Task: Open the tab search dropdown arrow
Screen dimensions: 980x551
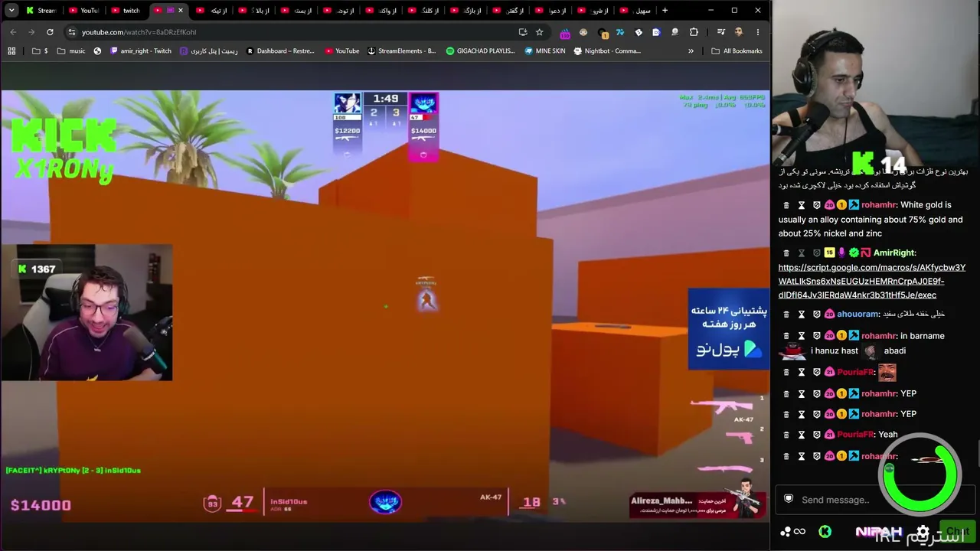Action: 11,11
